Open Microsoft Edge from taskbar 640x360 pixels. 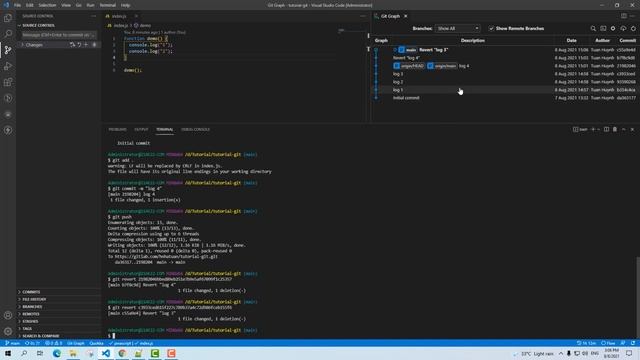click(57, 353)
